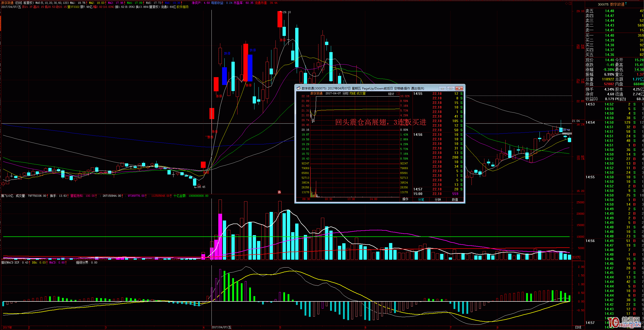Click the 200 volume trade row in popup

[x=438, y=157]
